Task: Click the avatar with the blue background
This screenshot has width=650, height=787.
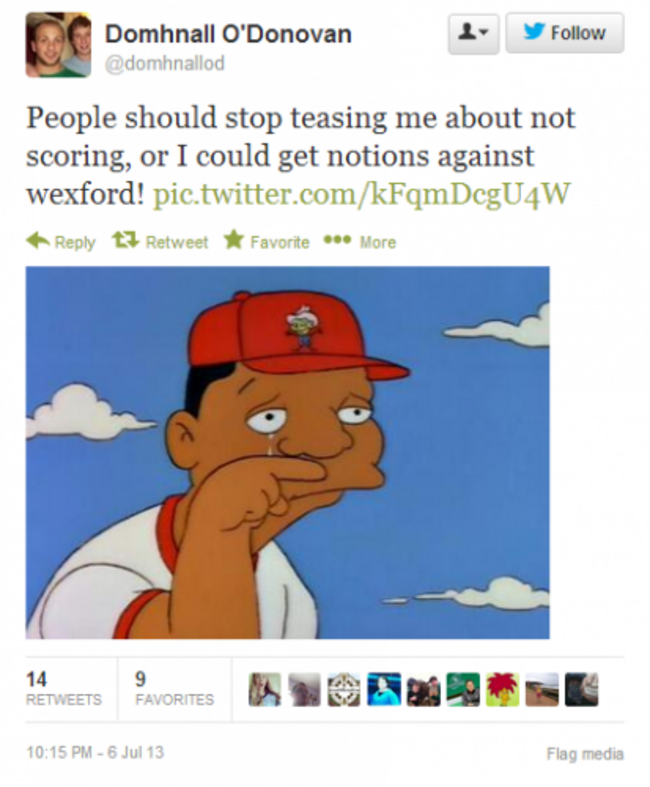Action: pos(383,690)
